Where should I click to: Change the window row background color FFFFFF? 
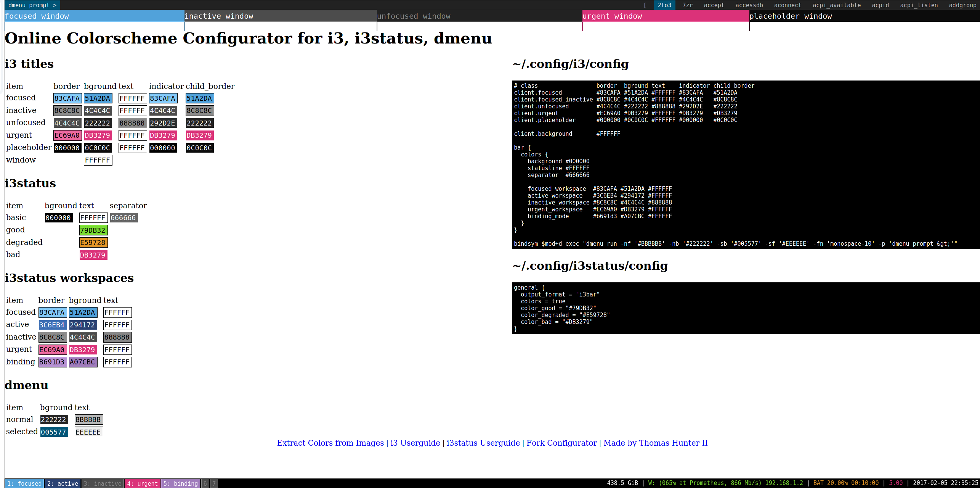98,160
